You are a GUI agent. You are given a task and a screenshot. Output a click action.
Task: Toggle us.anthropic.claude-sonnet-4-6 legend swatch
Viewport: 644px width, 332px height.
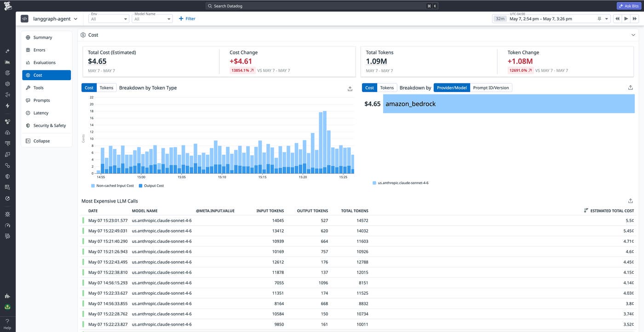(x=374, y=183)
